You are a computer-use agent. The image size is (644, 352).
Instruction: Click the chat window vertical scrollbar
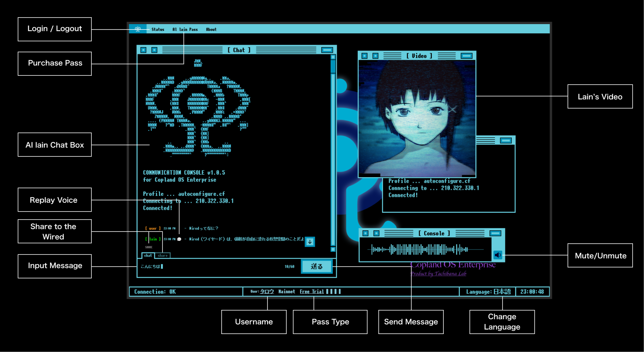pyautogui.click(x=333, y=153)
